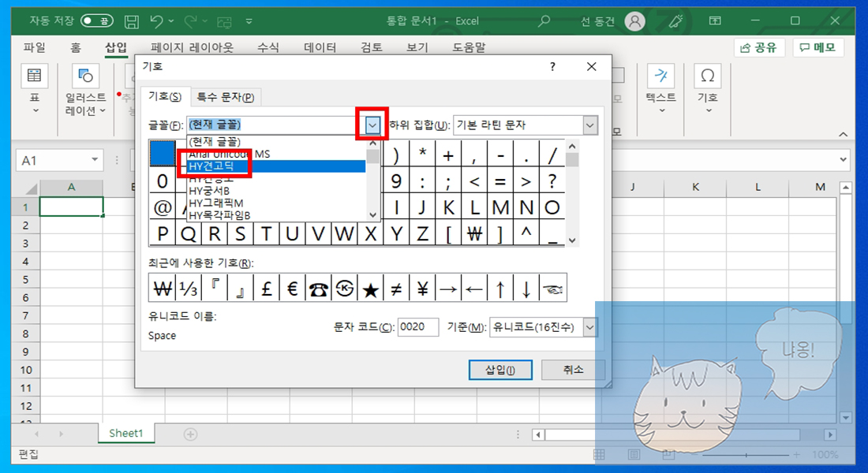
Task: Select column K header
Action: (695, 187)
